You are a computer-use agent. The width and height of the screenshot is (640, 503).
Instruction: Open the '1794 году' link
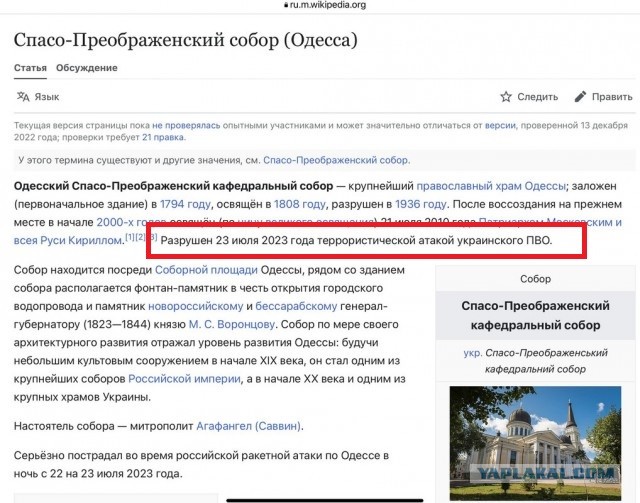[185, 204]
